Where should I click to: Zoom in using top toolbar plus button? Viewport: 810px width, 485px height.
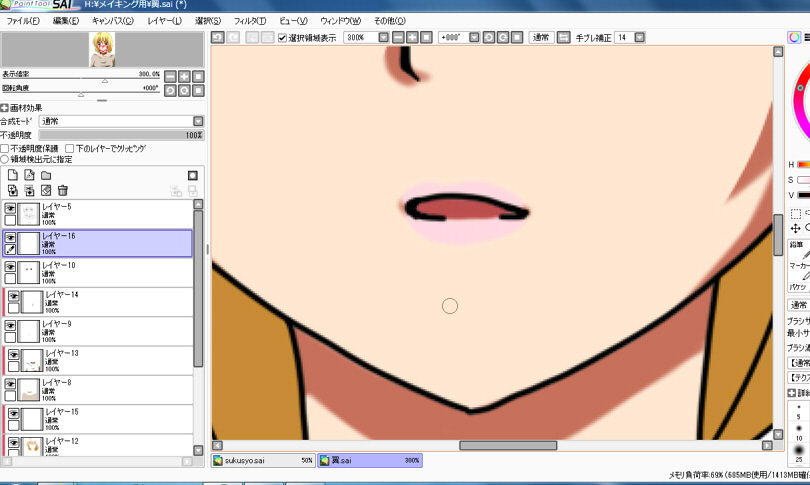(x=412, y=37)
